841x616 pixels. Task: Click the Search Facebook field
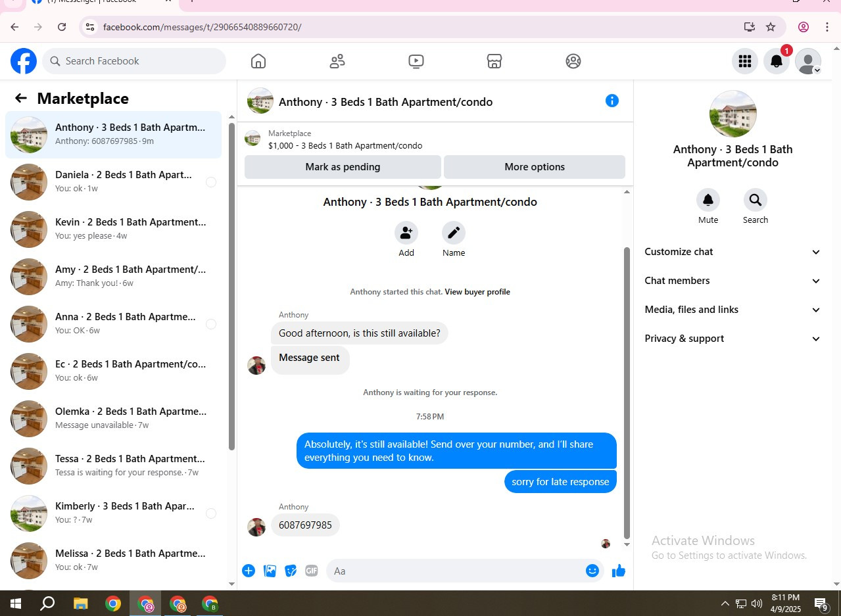click(134, 61)
